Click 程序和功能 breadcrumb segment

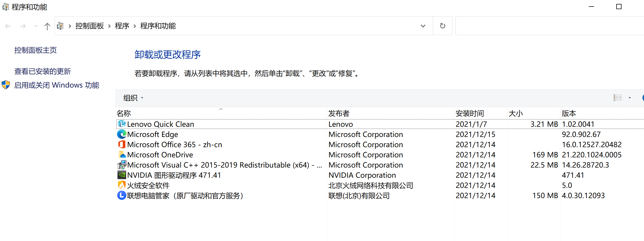(158, 26)
